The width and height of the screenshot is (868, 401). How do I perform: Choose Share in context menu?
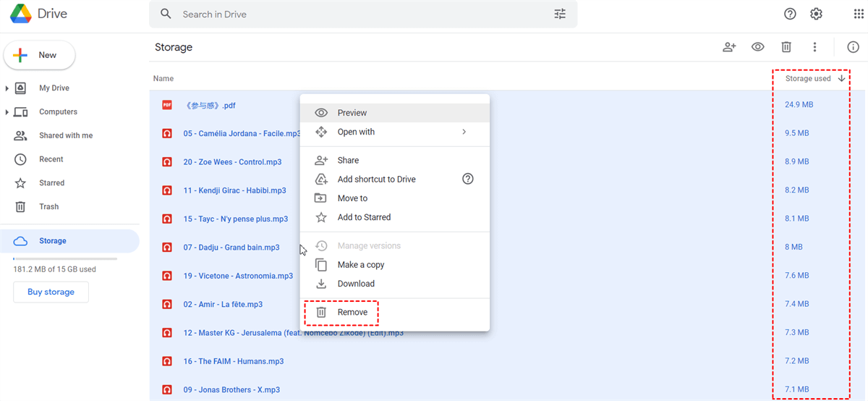[x=395, y=160]
